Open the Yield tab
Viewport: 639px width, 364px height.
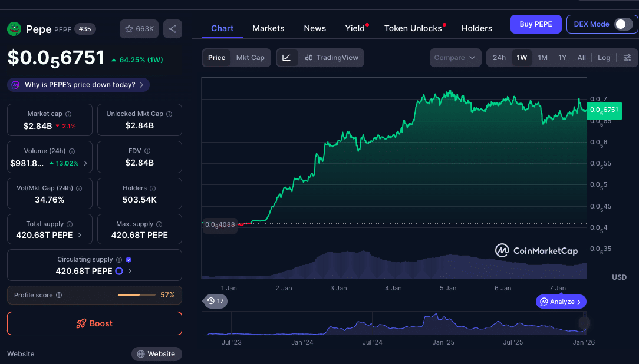(355, 28)
